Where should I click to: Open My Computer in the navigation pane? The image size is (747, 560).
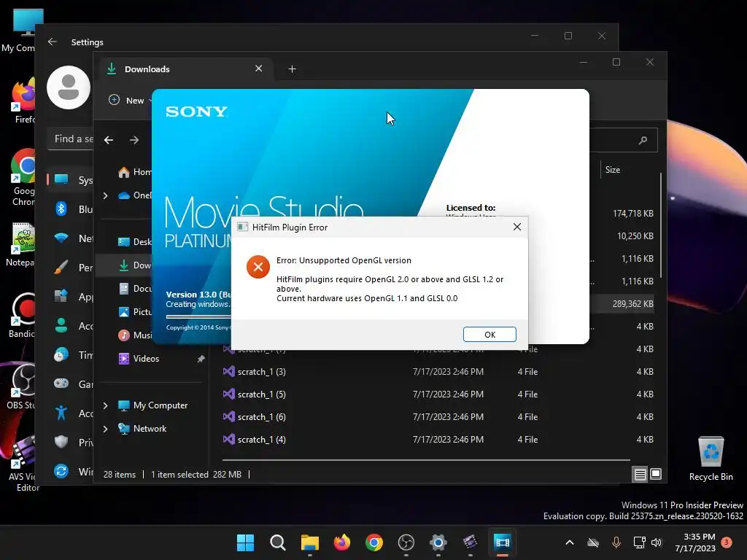point(153,405)
